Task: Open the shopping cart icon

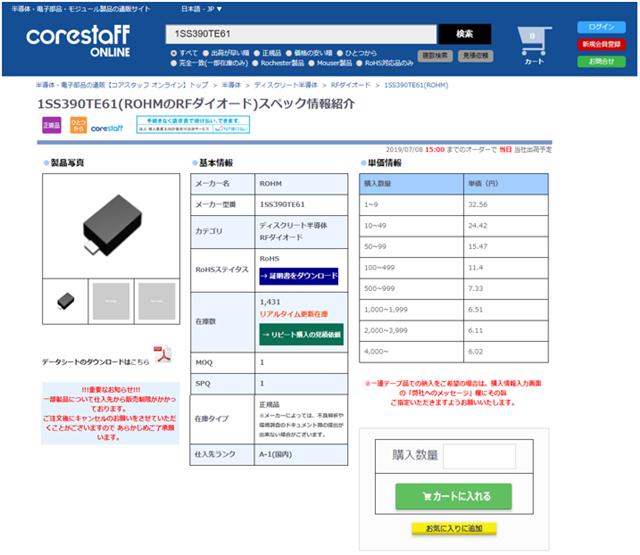Action: [534, 41]
